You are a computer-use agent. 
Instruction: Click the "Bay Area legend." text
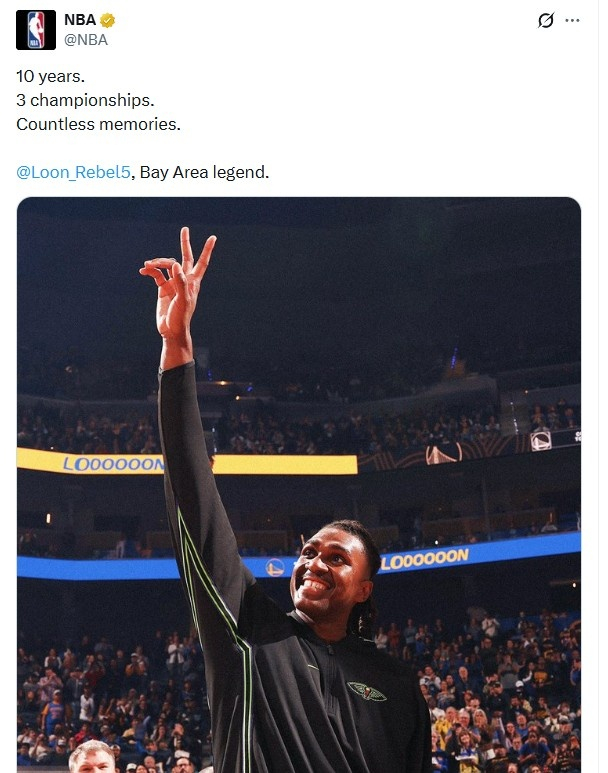[x=204, y=172]
